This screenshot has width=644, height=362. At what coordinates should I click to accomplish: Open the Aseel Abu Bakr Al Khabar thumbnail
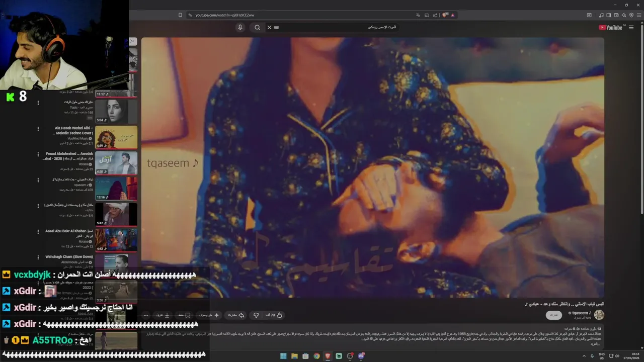coord(116,240)
